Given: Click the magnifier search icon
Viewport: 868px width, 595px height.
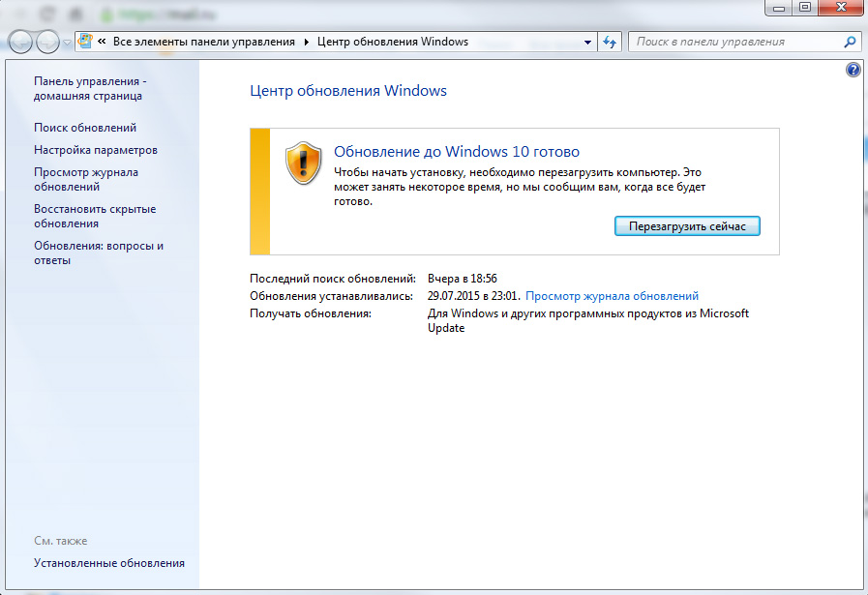Looking at the screenshot, I should click(851, 42).
